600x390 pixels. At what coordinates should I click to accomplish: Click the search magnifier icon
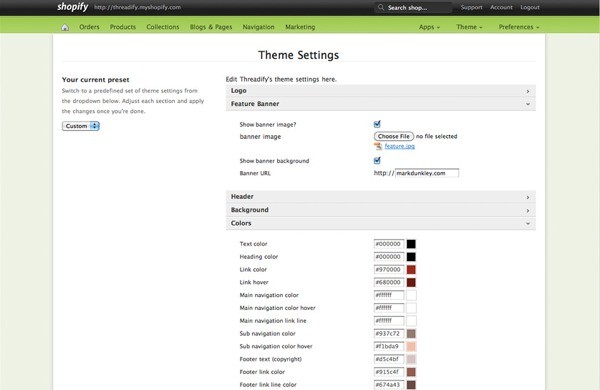(x=381, y=7)
